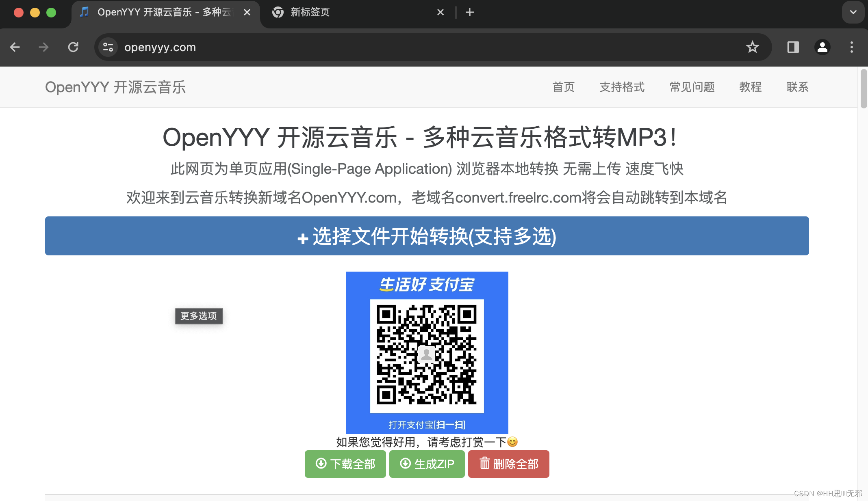The height and width of the screenshot is (501, 868).
Task: Click the 下载全部 green button
Action: [345, 464]
